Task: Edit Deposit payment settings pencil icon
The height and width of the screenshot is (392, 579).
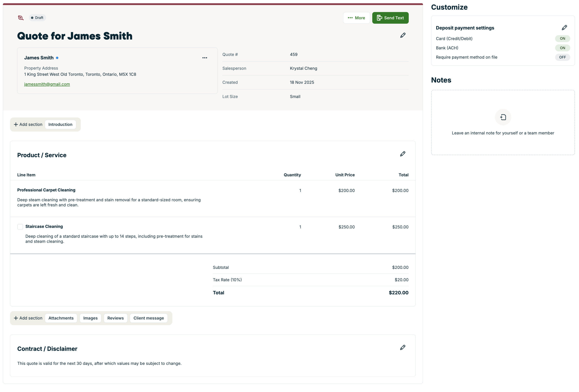Action: click(x=564, y=28)
